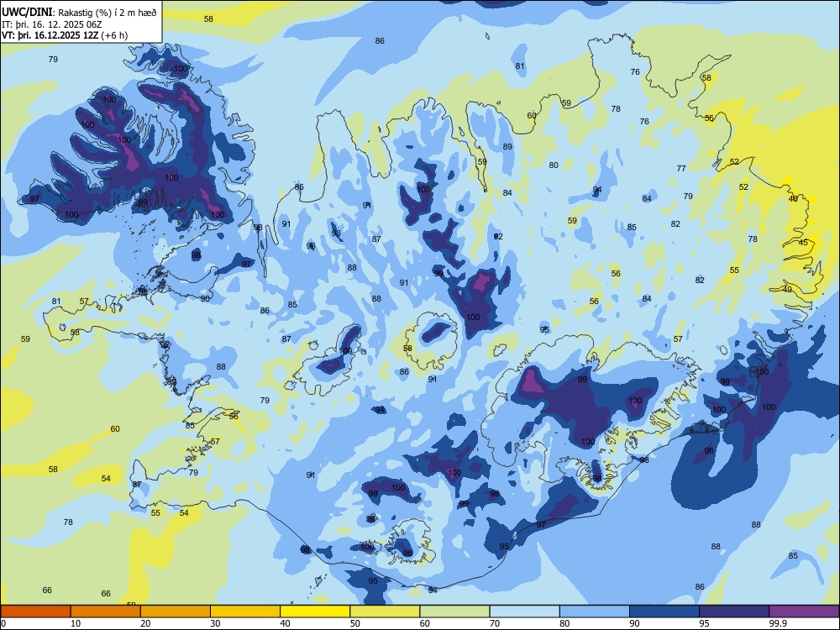The image size is (840, 630).
Task: Choose the dark blue 90–95 legend swatch
Action: pyautogui.click(x=664, y=612)
